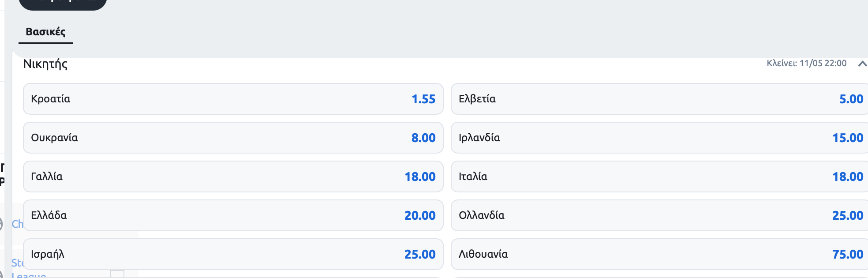
Task: Click the closing time label 11/05 22:00
Action: point(807,64)
